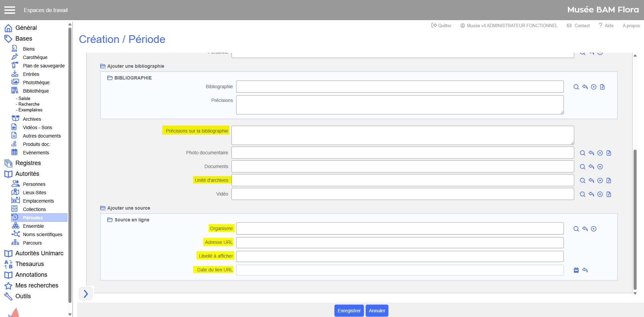The height and width of the screenshot is (317, 644).
Task: Click the search icon beside Unité d'archives
Action: point(582,180)
